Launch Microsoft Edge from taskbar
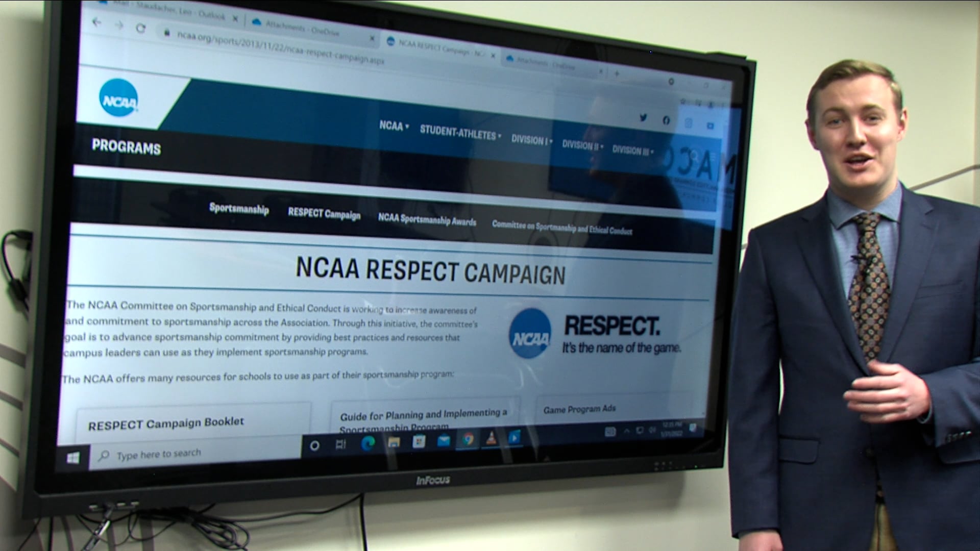 (367, 443)
